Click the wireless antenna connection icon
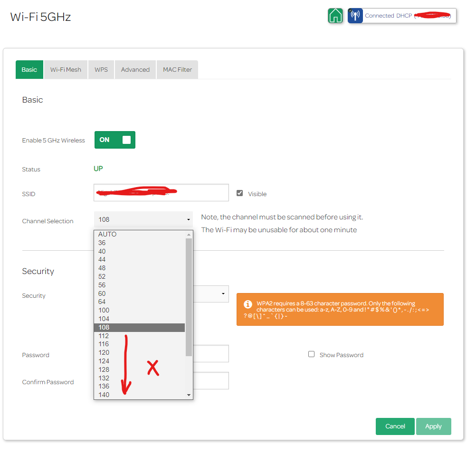Image resolution: width=476 pixels, height=454 pixels. (355, 16)
